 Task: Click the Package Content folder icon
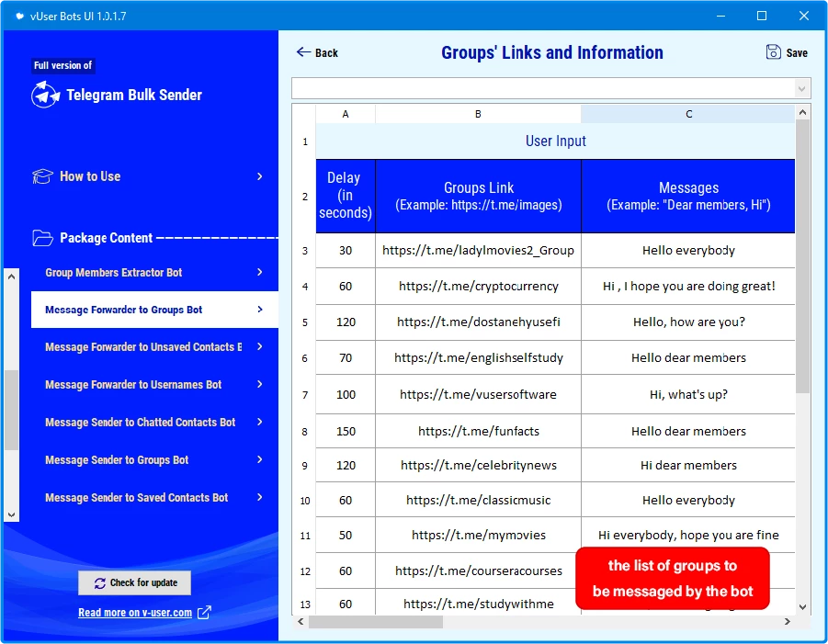(x=42, y=238)
